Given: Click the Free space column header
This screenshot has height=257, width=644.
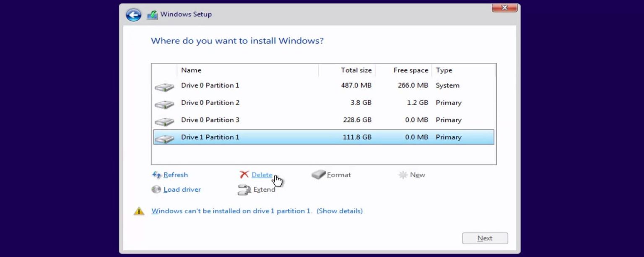Looking at the screenshot, I should 410,70.
